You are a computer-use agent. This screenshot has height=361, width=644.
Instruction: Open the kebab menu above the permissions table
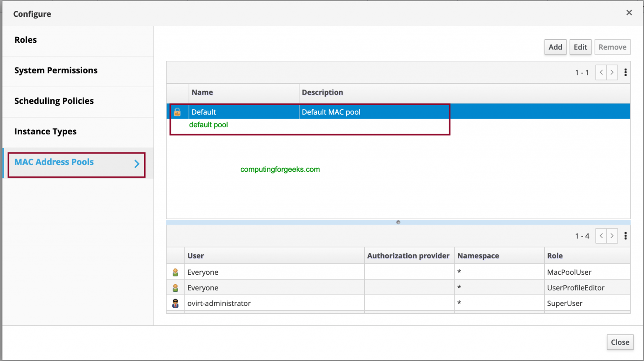click(x=625, y=235)
